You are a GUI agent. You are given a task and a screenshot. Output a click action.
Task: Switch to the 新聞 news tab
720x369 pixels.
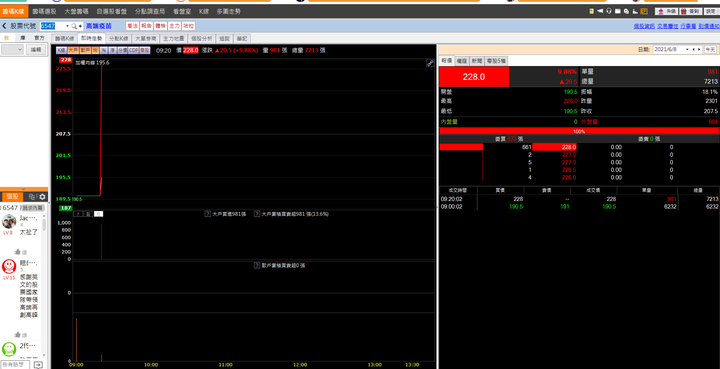pyautogui.click(x=477, y=60)
